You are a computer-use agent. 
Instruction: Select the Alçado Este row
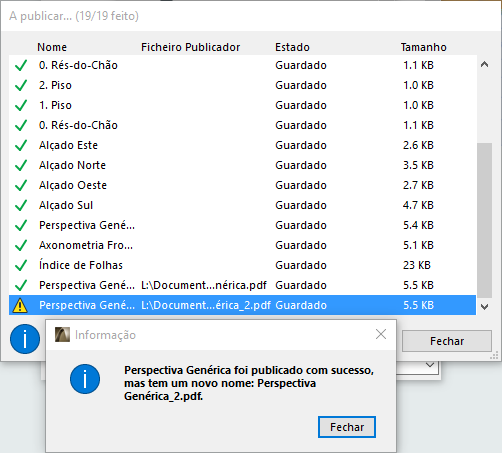[242, 145]
